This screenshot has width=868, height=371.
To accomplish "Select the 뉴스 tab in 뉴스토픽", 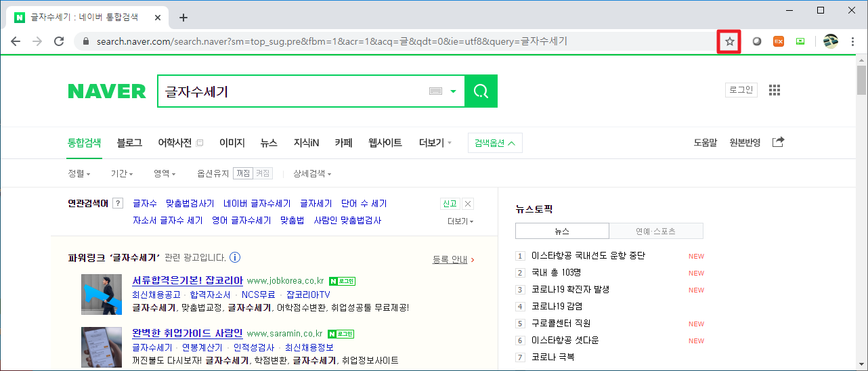I will (562, 231).
